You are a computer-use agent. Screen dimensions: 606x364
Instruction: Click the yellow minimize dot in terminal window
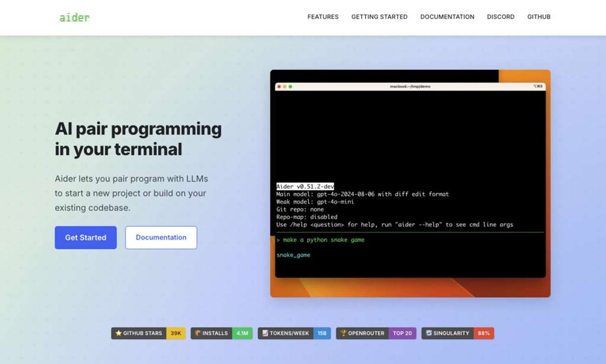click(x=285, y=86)
